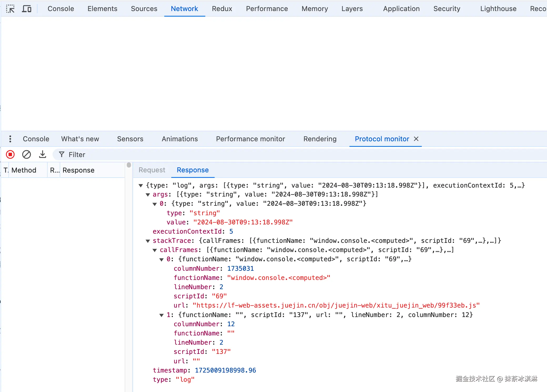This screenshot has width=547, height=392.
Task: Close the Protocol monitor tab
Action: pos(416,139)
